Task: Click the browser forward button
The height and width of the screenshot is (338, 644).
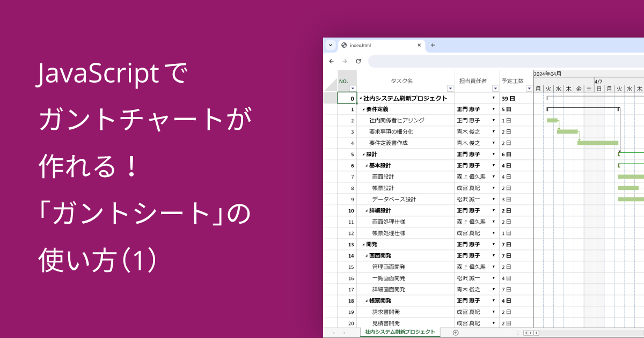Action: 345,61
